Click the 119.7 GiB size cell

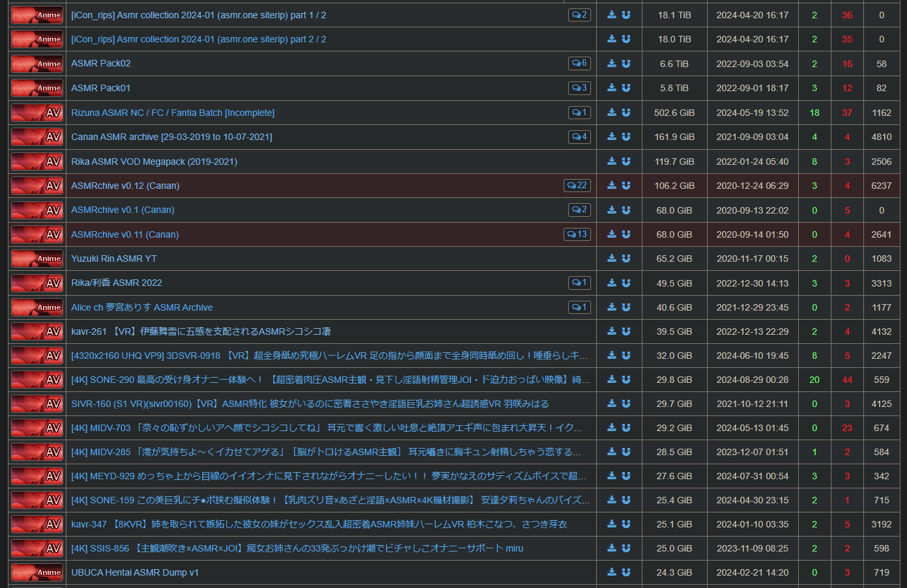(674, 161)
